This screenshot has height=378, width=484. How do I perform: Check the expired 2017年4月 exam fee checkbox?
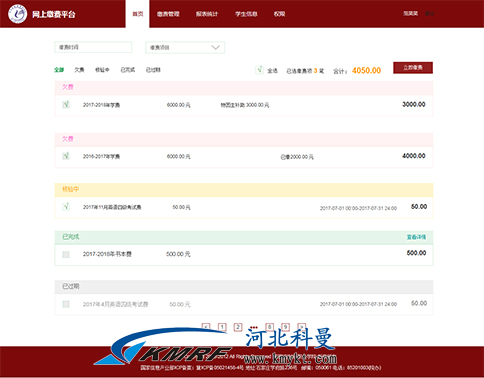click(x=66, y=304)
